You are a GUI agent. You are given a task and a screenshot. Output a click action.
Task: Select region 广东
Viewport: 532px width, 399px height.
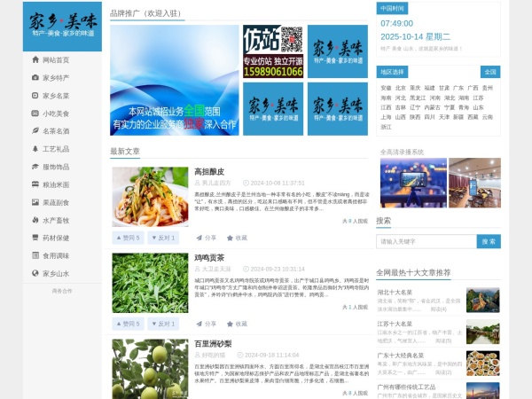458,88
